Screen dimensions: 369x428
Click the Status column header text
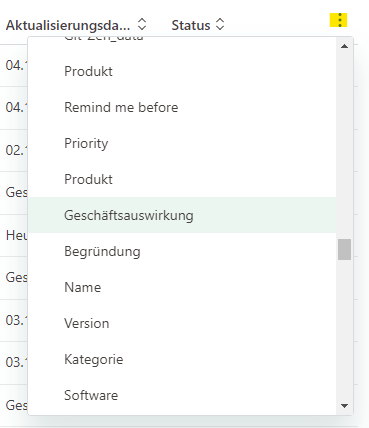(191, 25)
